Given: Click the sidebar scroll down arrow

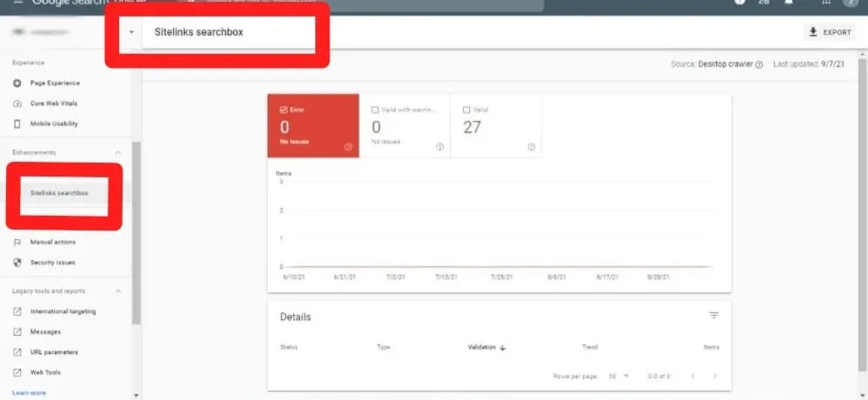Looking at the screenshot, I should tap(136, 396).
